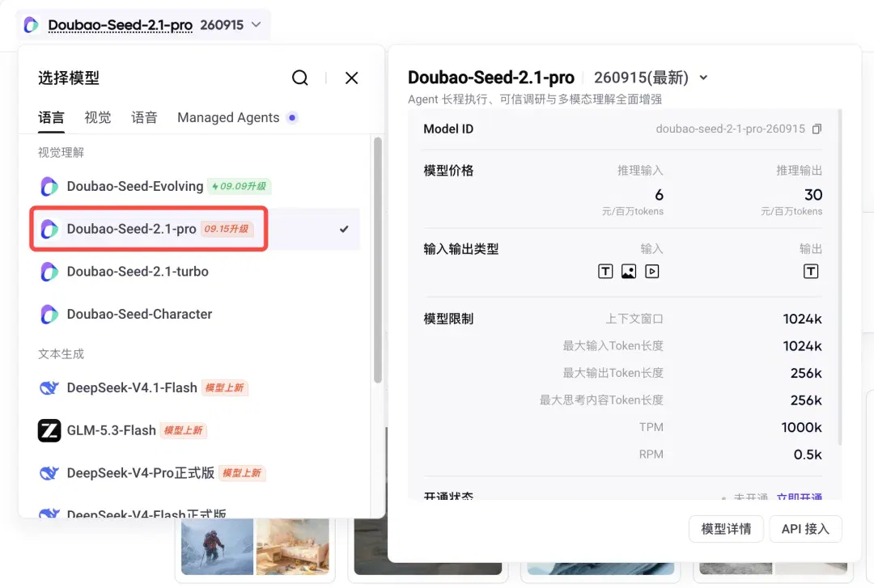
Task: Click the 选择模型 panel heading
Action: 69,78
